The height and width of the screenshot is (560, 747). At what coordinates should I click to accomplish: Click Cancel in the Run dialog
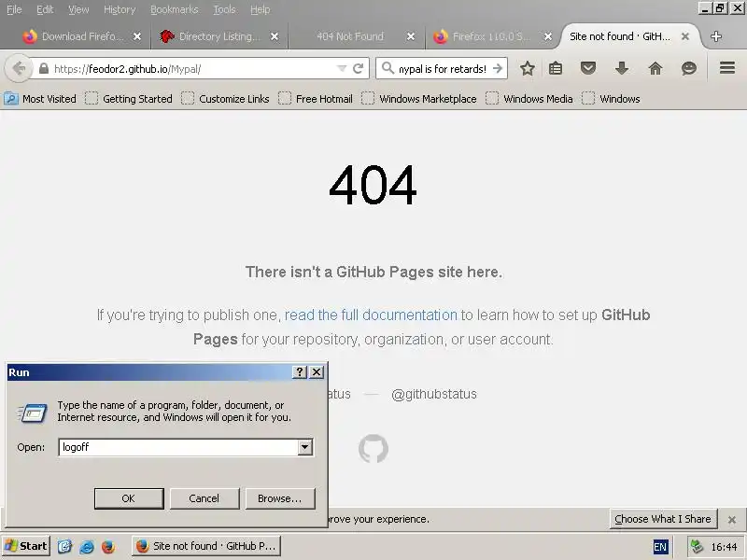[204, 498]
